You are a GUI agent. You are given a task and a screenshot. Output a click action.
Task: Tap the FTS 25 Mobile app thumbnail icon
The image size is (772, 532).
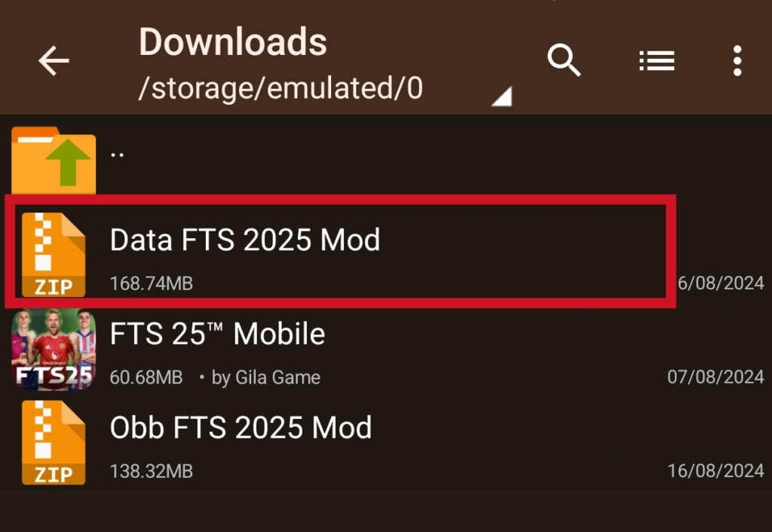click(53, 349)
